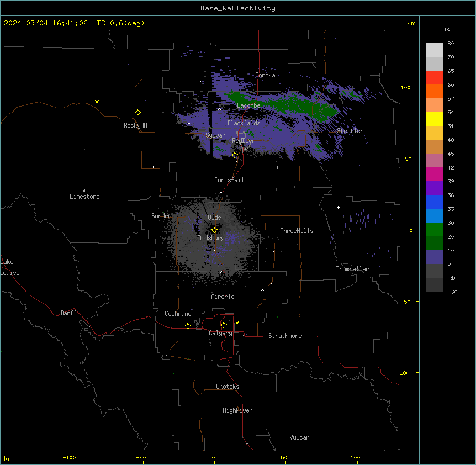
Task: Click the -100 tick on the bottom axis
Action: click(x=70, y=457)
